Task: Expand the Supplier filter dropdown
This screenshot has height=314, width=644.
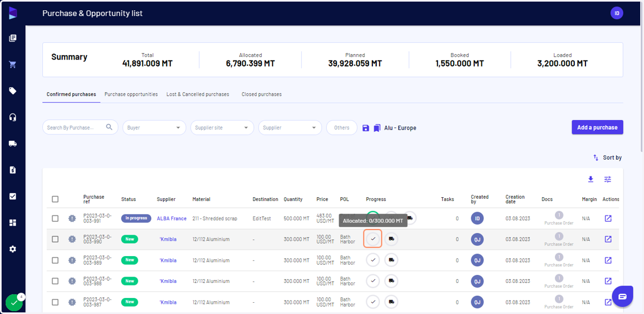Action: tap(290, 128)
